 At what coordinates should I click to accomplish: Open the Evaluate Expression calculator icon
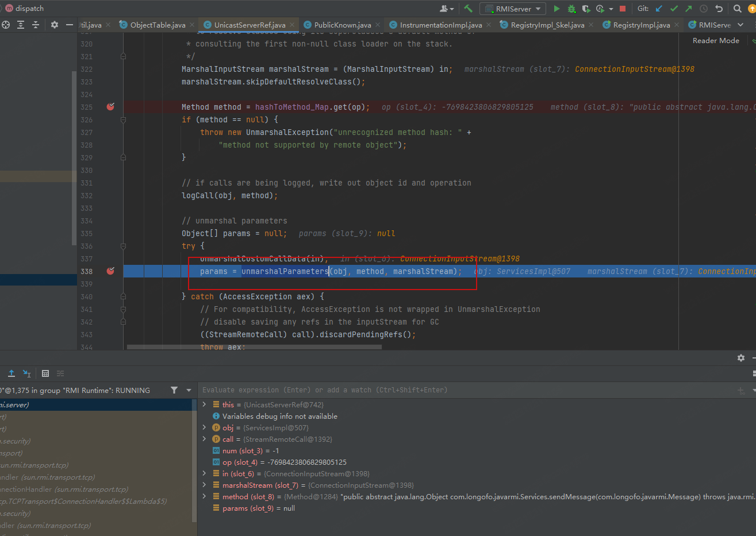click(45, 373)
